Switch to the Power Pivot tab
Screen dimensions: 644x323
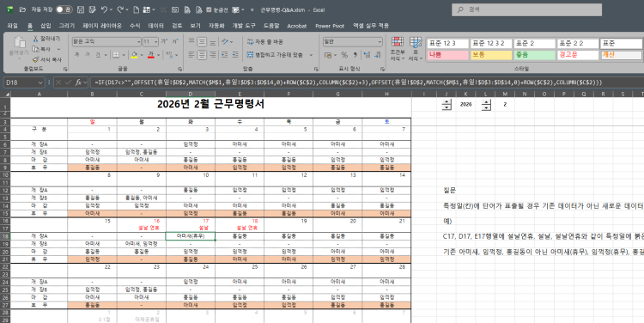coord(330,26)
